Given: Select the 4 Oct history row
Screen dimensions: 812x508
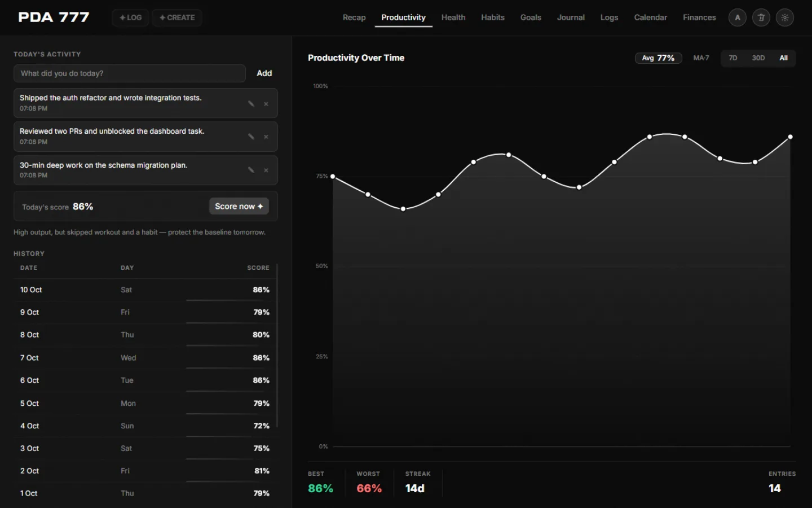Looking at the screenshot, I should point(145,426).
